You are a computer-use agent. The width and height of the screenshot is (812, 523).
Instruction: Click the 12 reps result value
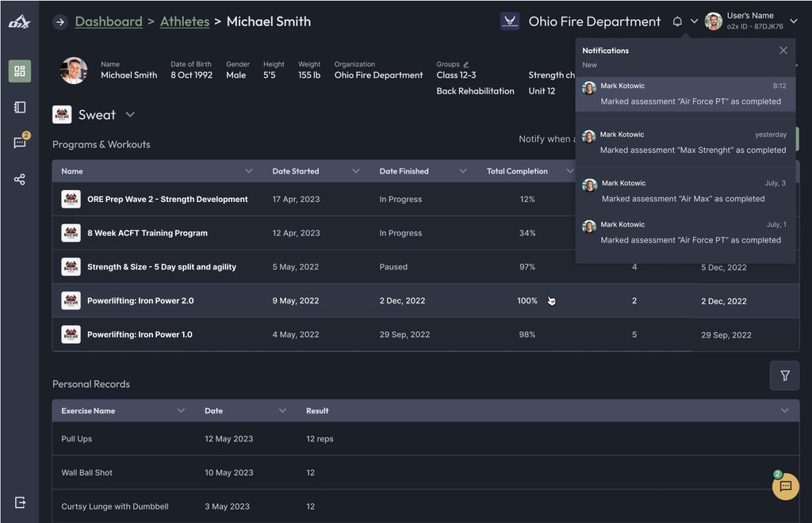(320, 439)
